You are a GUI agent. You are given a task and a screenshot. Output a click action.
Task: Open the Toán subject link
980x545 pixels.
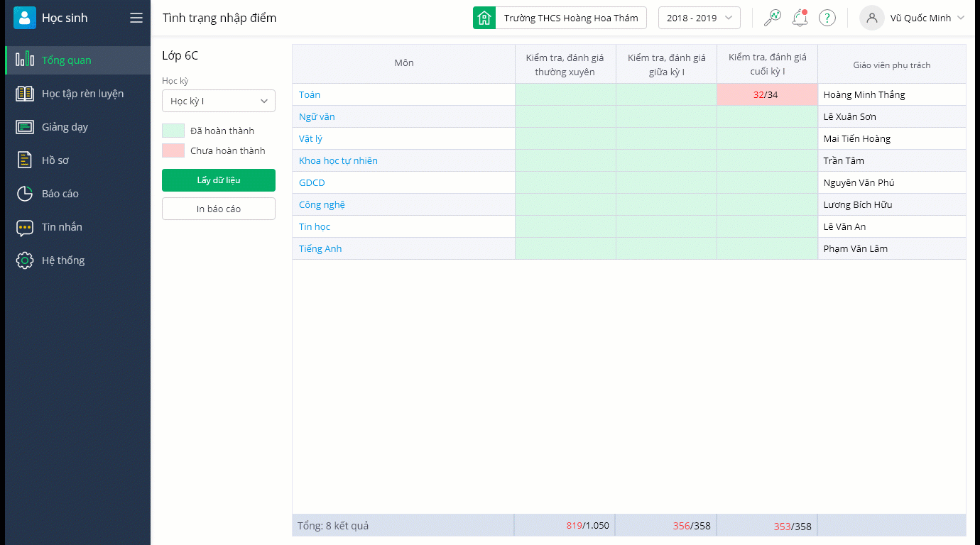pos(310,94)
